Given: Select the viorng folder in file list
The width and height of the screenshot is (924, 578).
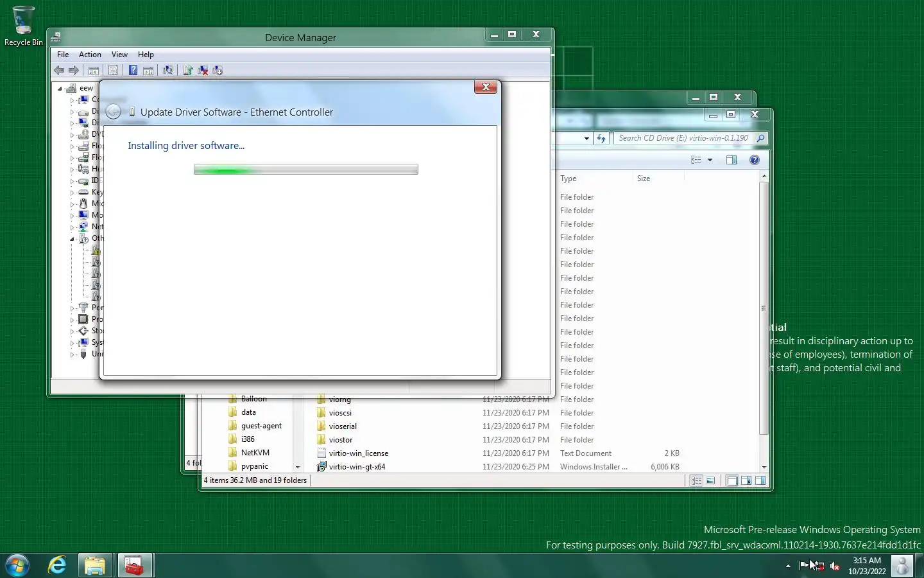Looking at the screenshot, I should [x=334, y=399].
